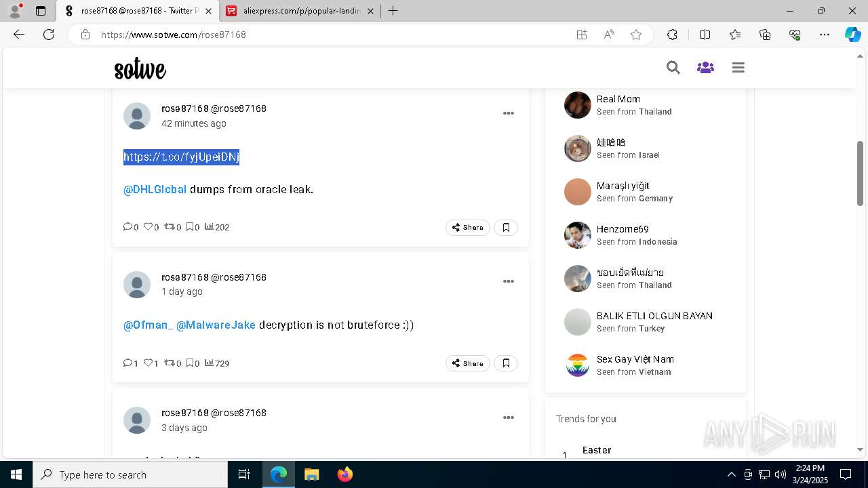Viewport: 868px width, 488px height.
Task: Open options menu on 1 day ago post
Action: pyautogui.click(x=508, y=281)
